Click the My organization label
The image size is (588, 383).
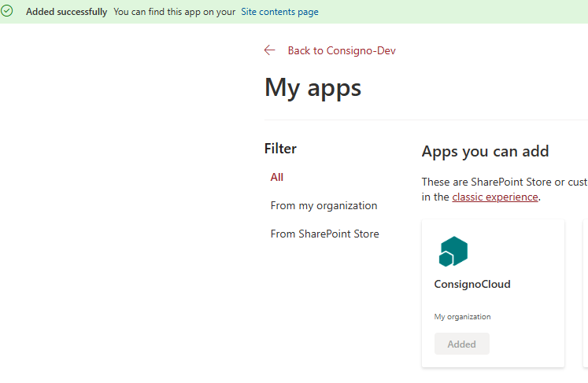[462, 317]
